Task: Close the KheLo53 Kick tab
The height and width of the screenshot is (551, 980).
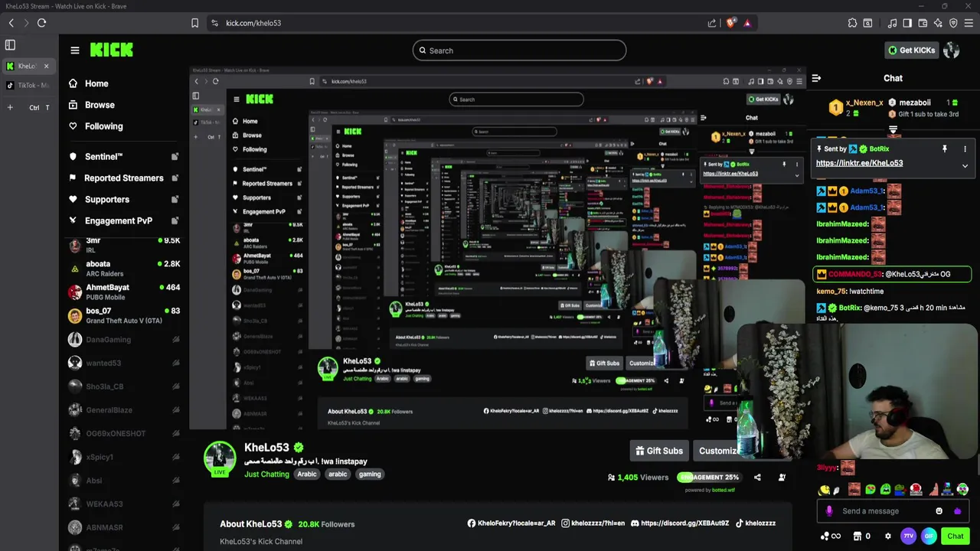Action: point(46,66)
